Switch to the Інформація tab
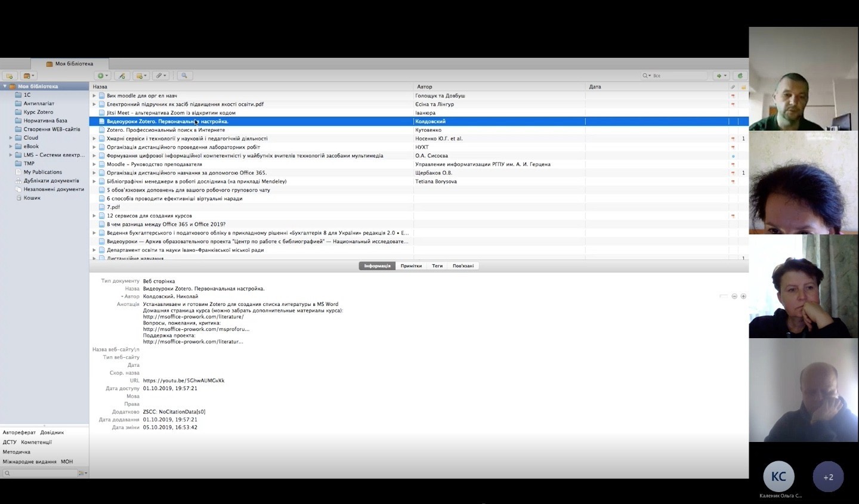 (377, 266)
